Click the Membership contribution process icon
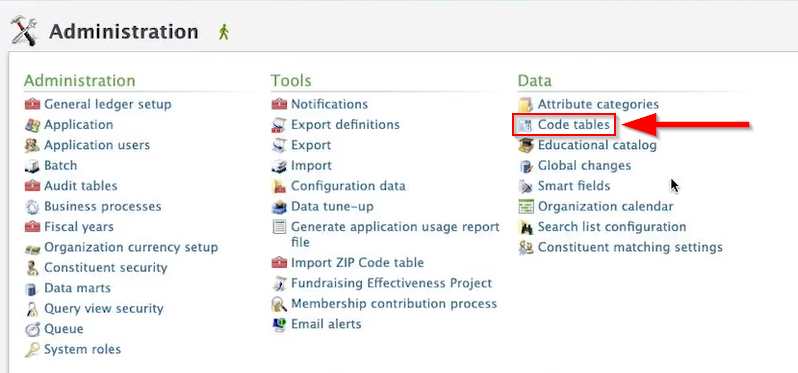Screen dimensions: 798x373 (279, 304)
